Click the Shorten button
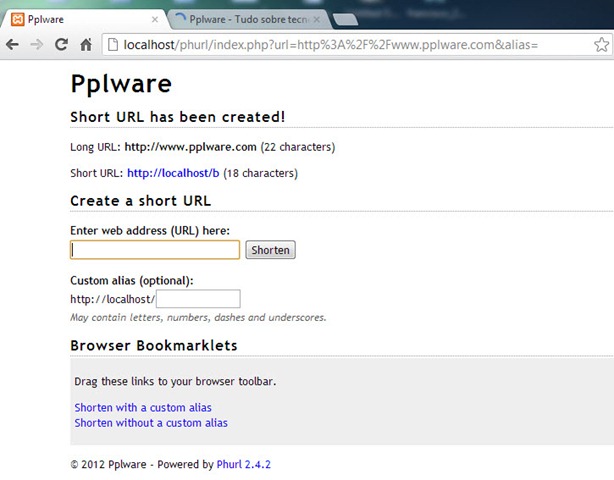614x480 pixels. [271, 250]
